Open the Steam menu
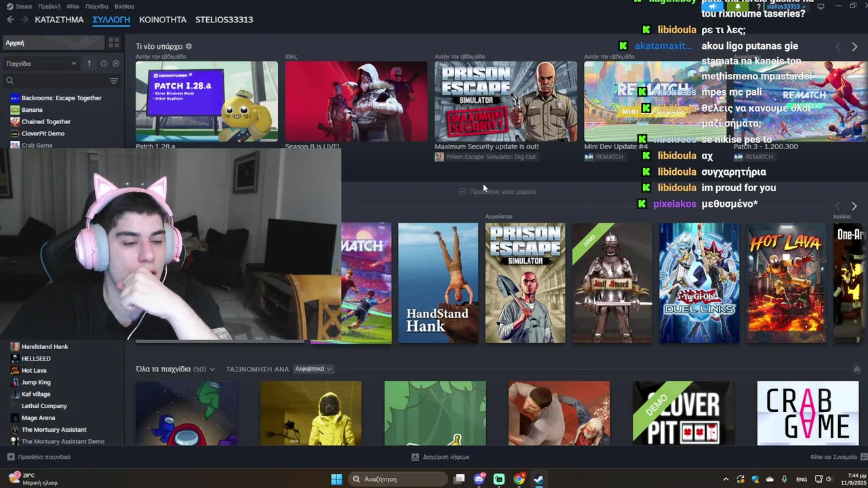868x488 pixels. [x=19, y=6]
